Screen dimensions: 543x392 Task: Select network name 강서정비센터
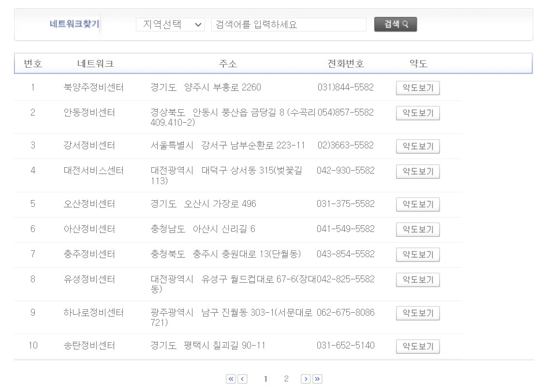[89, 145]
